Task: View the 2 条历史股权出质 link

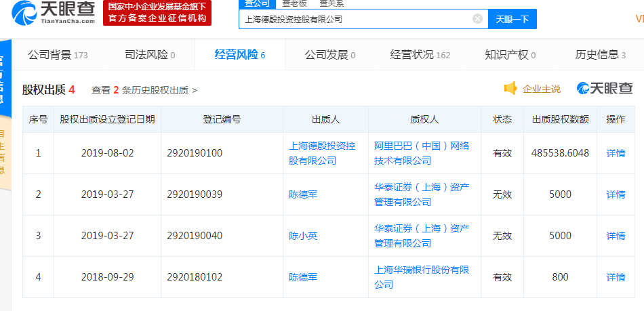Action: 144,90
